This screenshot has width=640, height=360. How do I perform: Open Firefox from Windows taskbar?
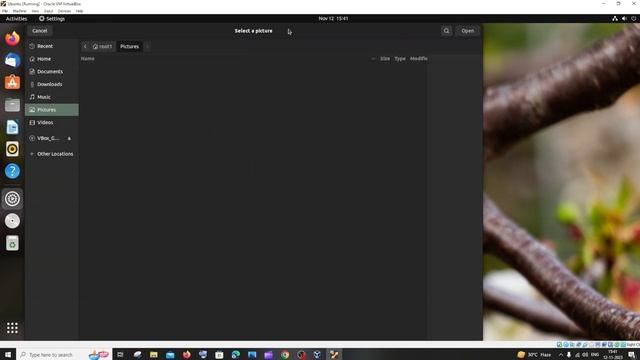[x=187, y=355]
